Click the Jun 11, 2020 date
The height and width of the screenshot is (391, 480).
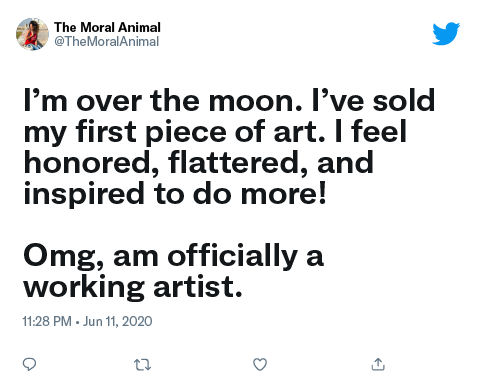click(117, 321)
